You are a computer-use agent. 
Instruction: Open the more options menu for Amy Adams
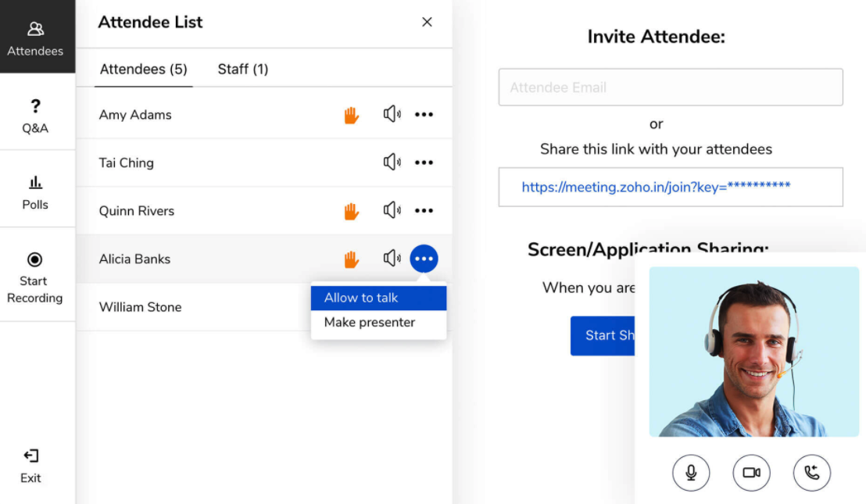(424, 114)
